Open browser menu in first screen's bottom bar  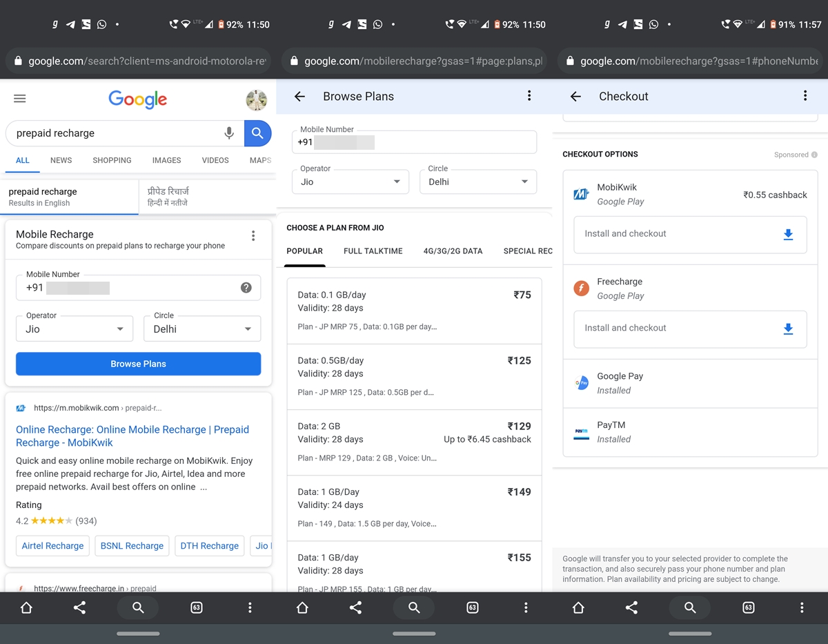pos(250,607)
